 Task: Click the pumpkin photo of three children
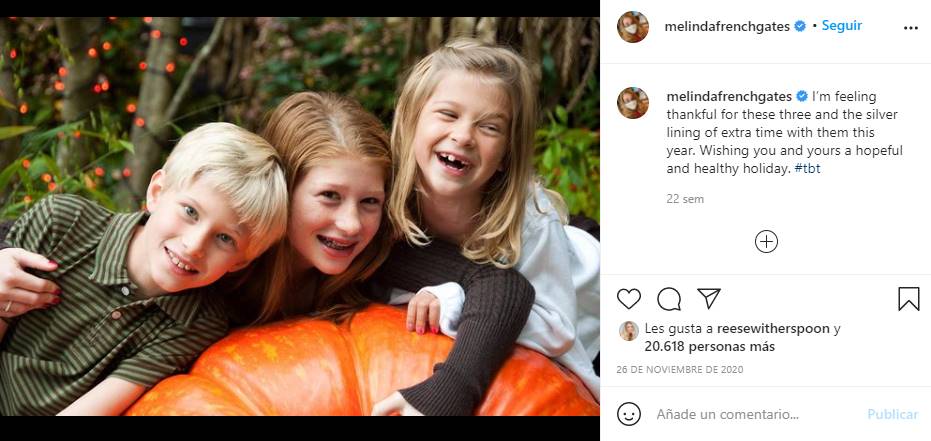pyautogui.click(x=299, y=216)
